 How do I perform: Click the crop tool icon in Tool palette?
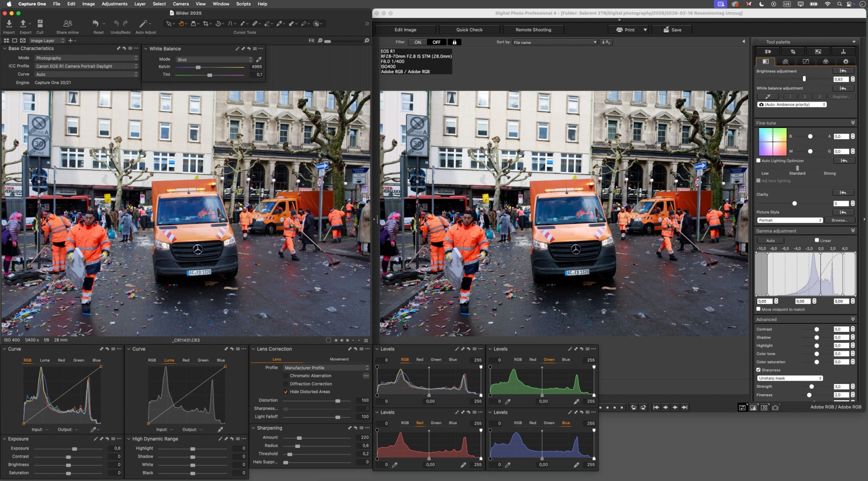tap(793, 52)
